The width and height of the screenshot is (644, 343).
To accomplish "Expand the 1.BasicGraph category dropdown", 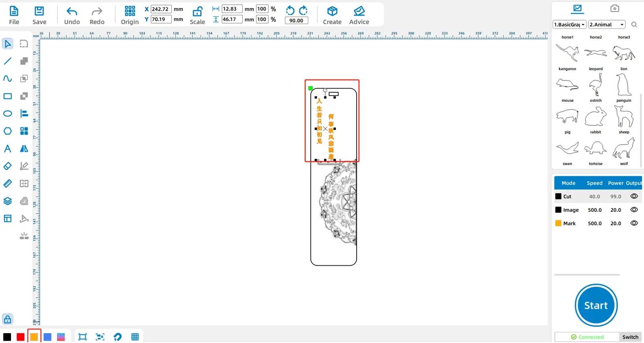I will coord(569,24).
